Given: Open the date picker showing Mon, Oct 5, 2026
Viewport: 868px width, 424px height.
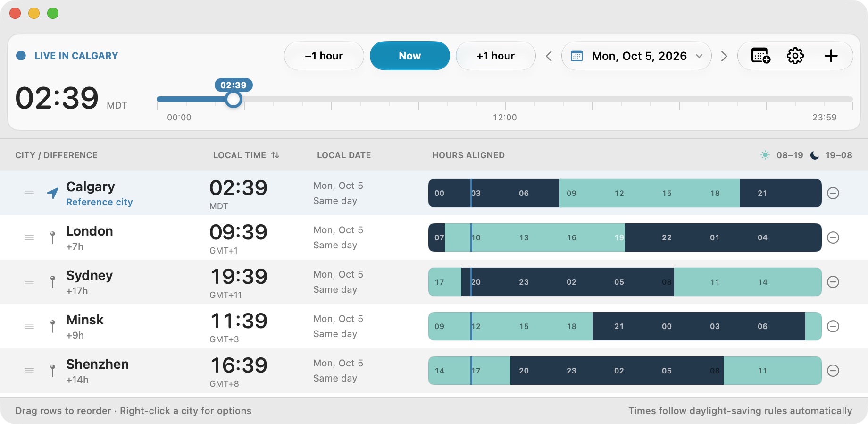Looking at the screenshot, I should (636, 56).
